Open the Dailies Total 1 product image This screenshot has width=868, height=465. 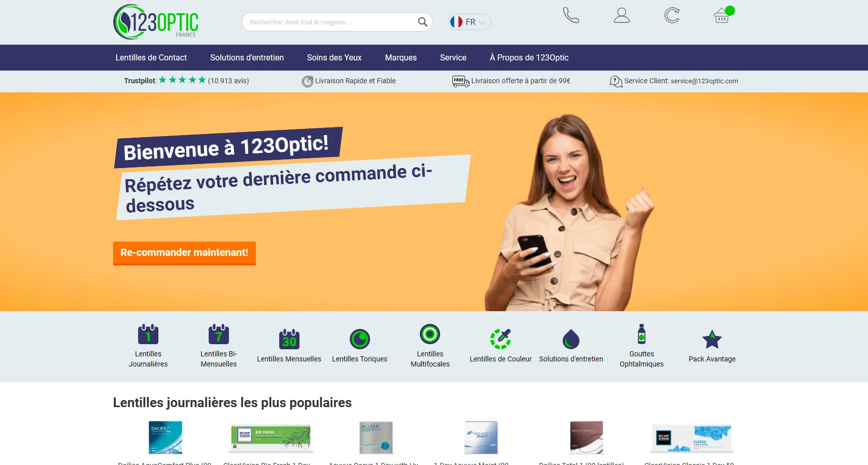(586, 437)
